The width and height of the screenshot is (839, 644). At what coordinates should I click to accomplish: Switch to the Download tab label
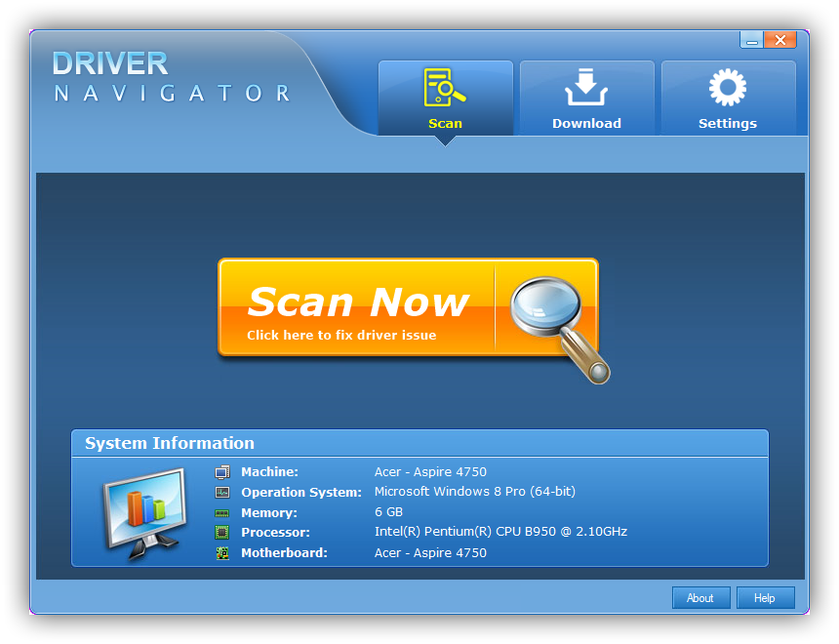point(586,124)
